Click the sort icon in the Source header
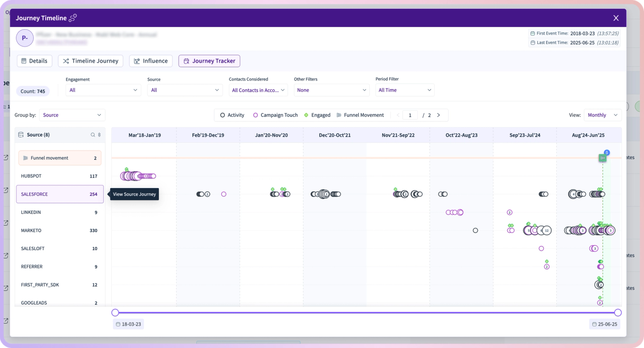Image resolution: width=644 pixels, height=348 pixels. pos(99,135)
